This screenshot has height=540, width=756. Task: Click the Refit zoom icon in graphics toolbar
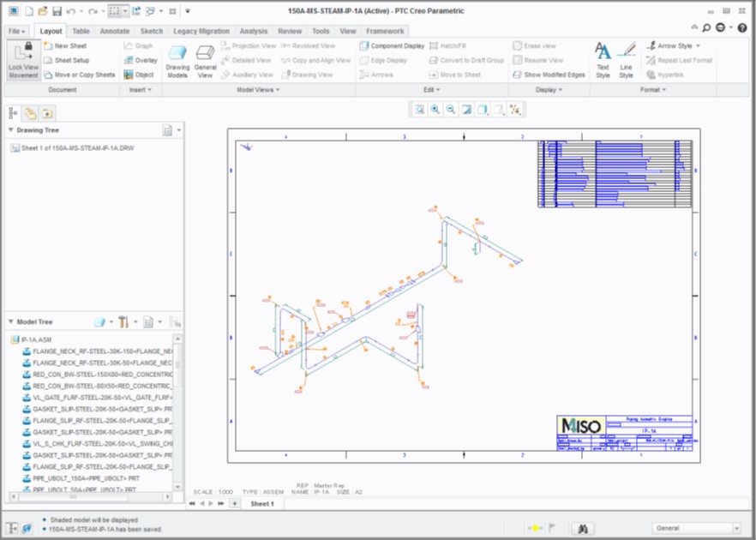[419, 110]
